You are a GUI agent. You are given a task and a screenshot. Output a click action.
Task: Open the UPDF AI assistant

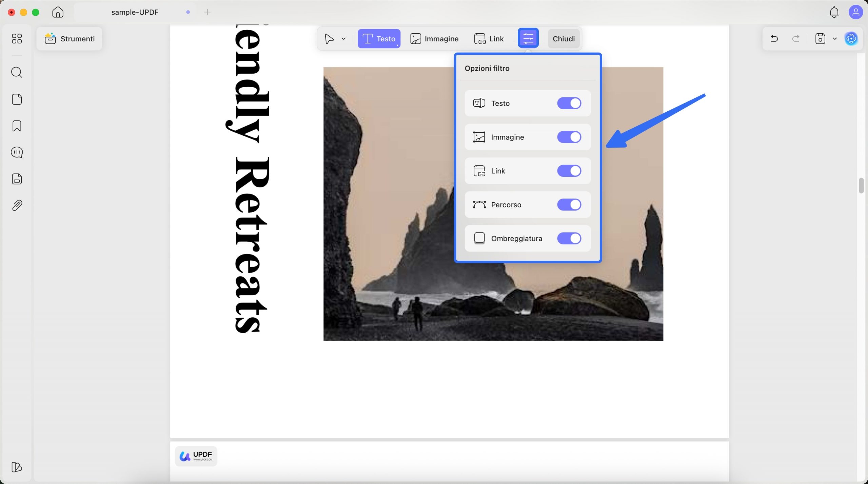851,38
